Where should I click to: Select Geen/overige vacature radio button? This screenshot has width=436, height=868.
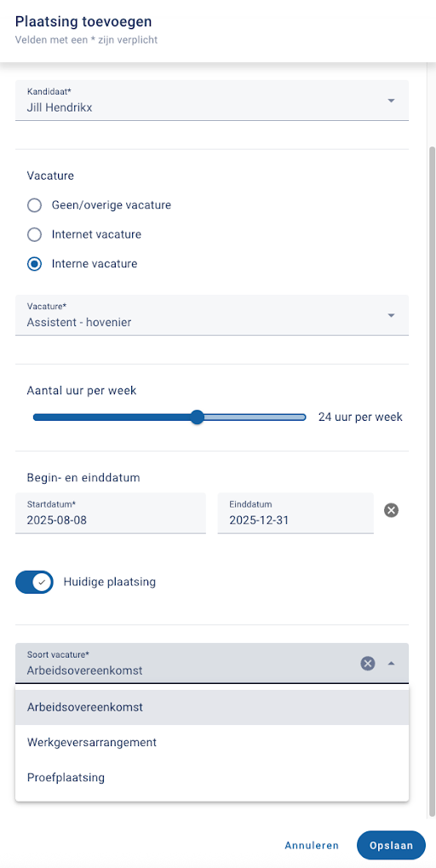coord(34,205)
